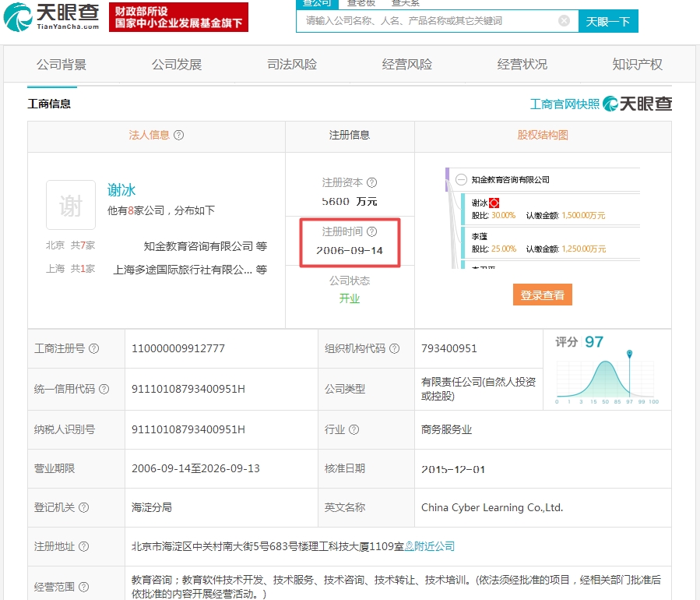Open the 工商官网快照 link

565,104
